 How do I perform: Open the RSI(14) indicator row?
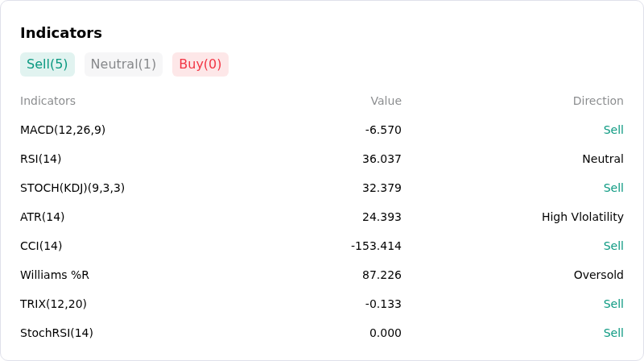pos(321,159)
